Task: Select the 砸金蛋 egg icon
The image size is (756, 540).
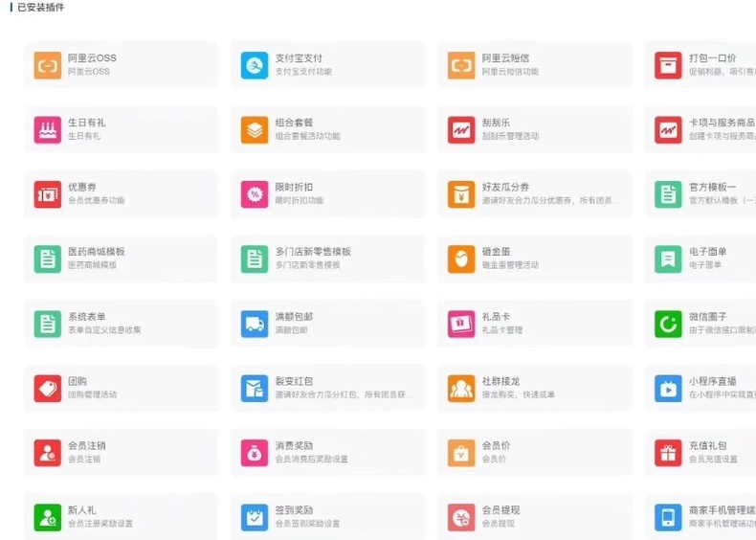Action: [x=461, y=259]
